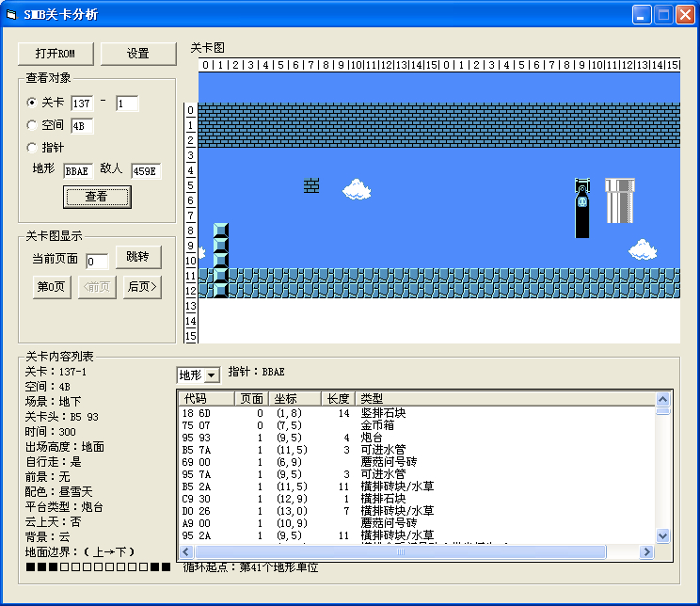Image resolution: width=700 pixels, height=606 pixels.
Task: Select the row with code D0 26
Action: (417, 511)
